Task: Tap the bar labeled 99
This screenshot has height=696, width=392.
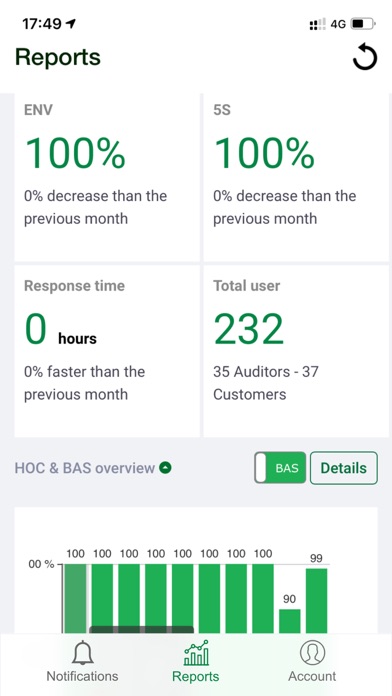Action: pyautogui.click(x=317, y=601)
